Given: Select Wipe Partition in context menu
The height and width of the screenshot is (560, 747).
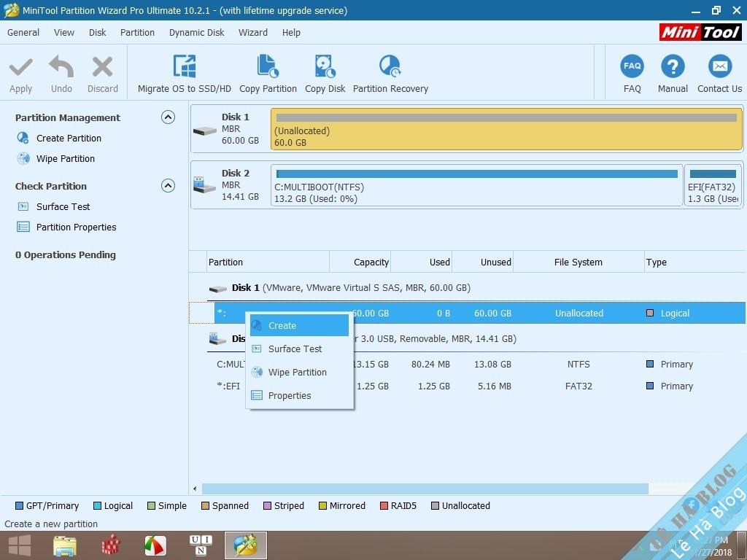Looking at the screenshot, I should point(297,373).
